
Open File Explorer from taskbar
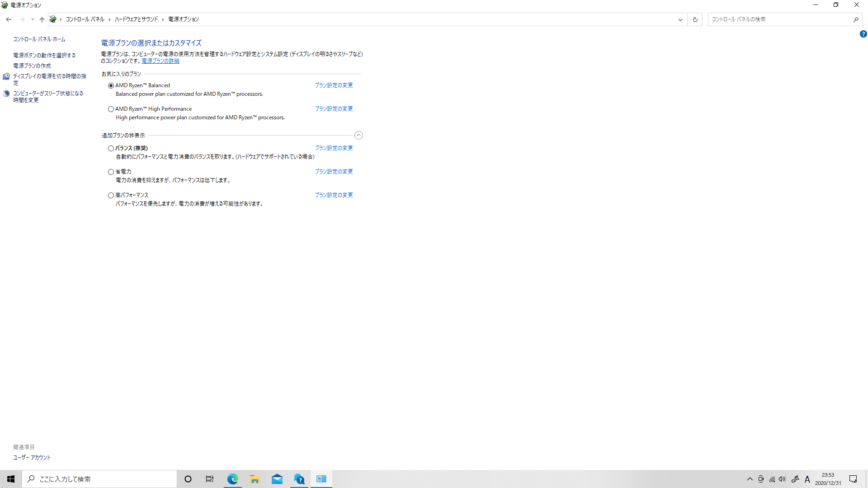point(255,479)
